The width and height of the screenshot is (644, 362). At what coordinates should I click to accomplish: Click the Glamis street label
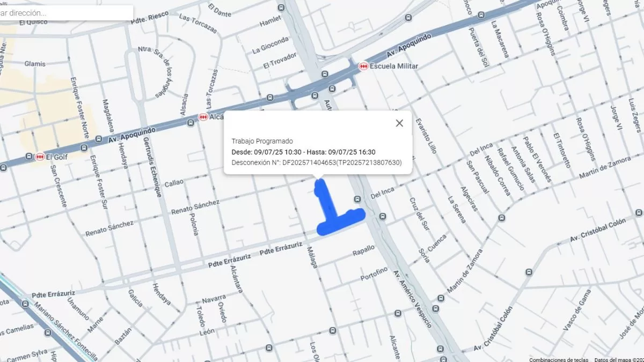pos(35,64)
